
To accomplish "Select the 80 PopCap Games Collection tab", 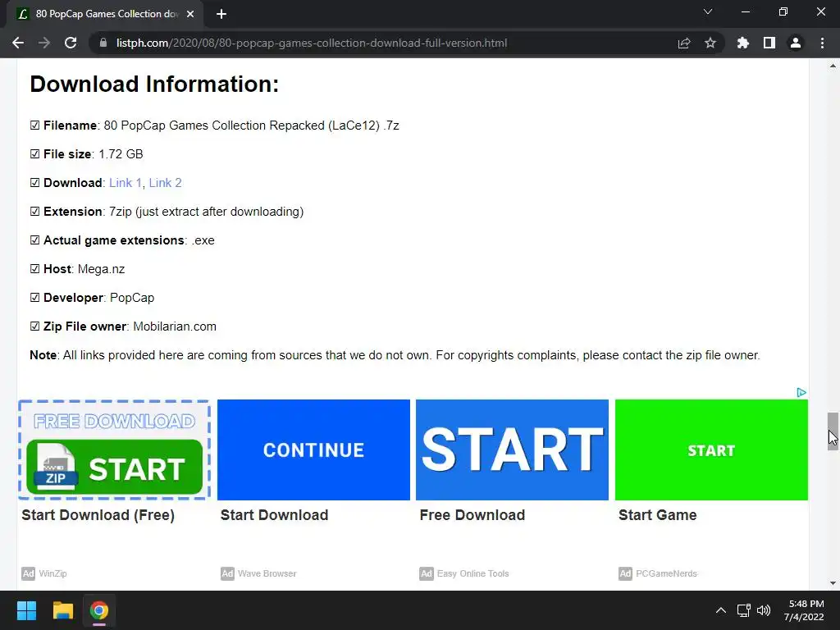I will pos(104,14).
